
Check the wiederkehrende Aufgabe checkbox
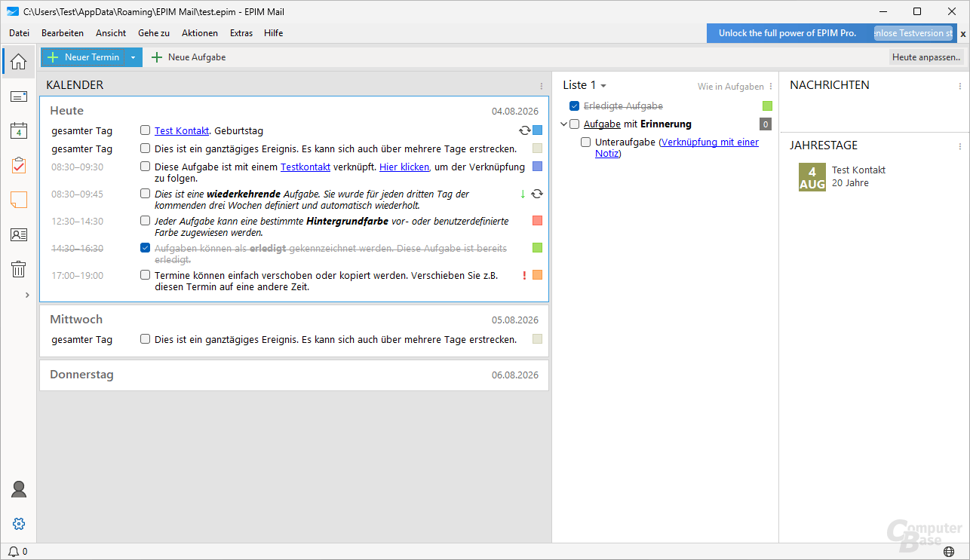pos(146,194)
